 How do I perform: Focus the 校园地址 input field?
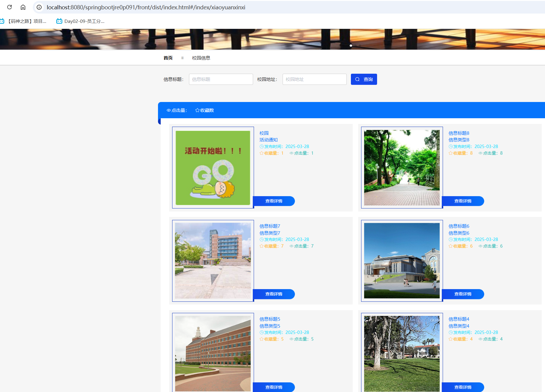coord(314,79)
